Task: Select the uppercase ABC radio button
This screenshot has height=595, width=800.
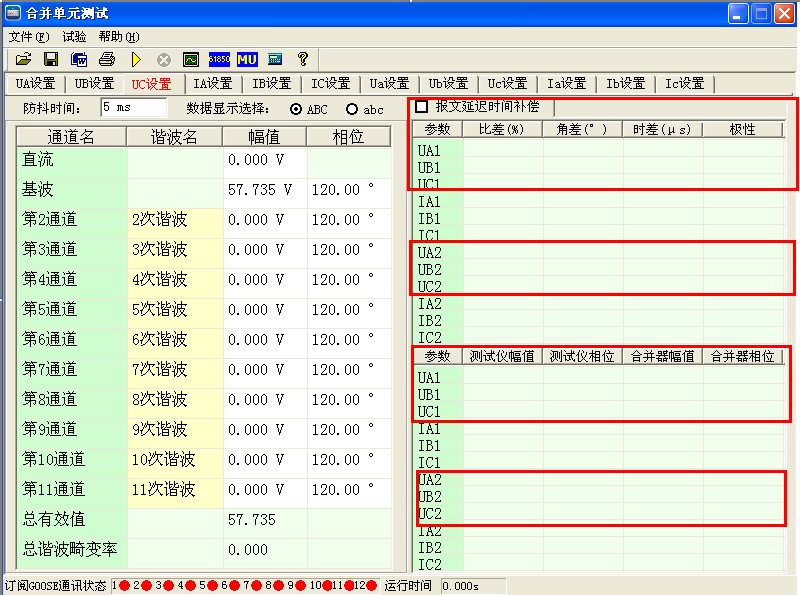Action: pos(296,109)
